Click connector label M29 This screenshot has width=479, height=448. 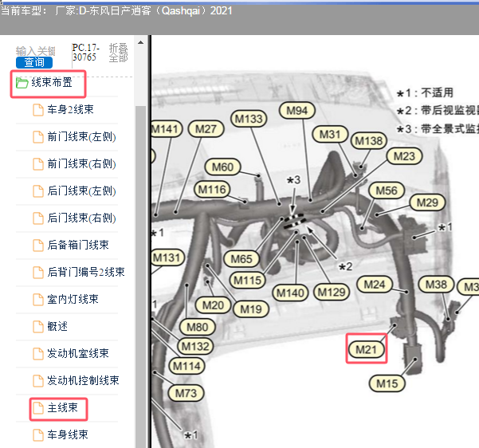point(427,202)
